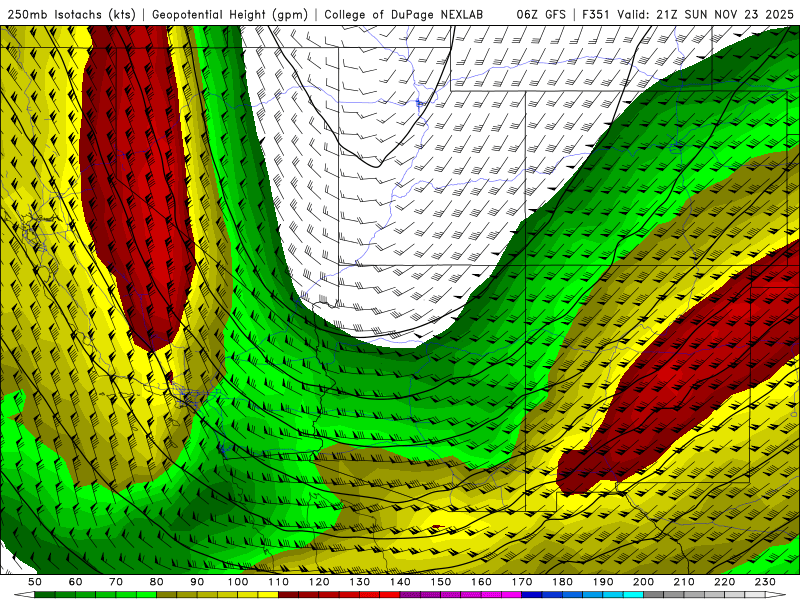Screen dimensions: 800x600
Task: Click the legend value 230
Action: 765,582
